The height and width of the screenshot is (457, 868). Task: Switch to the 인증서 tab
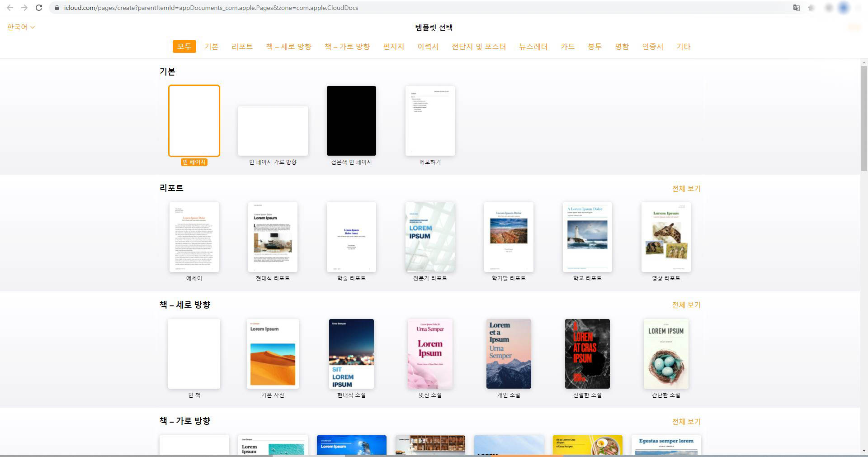point(652,47)
